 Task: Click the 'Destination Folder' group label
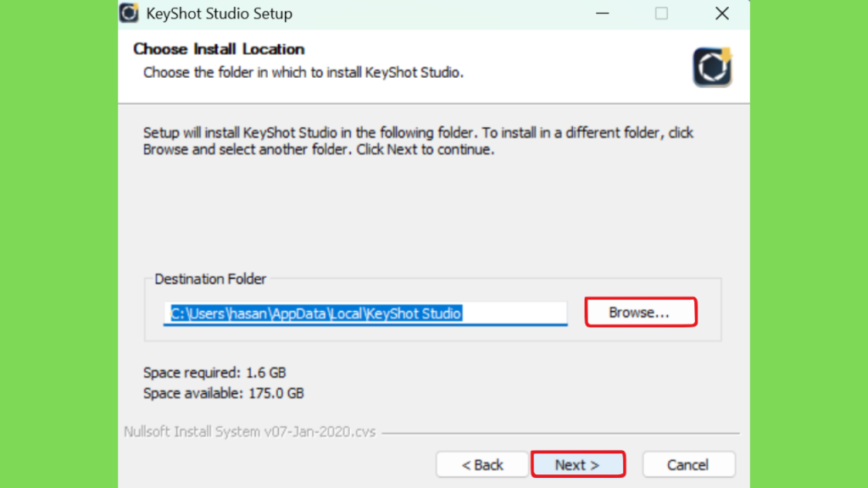click(x=210, y=279)
